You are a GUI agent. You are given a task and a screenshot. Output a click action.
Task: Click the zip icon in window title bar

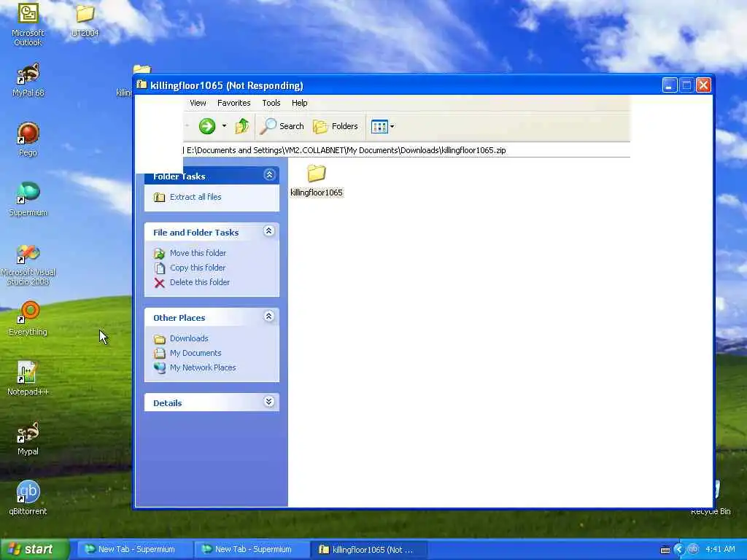(x=142, y=85)
